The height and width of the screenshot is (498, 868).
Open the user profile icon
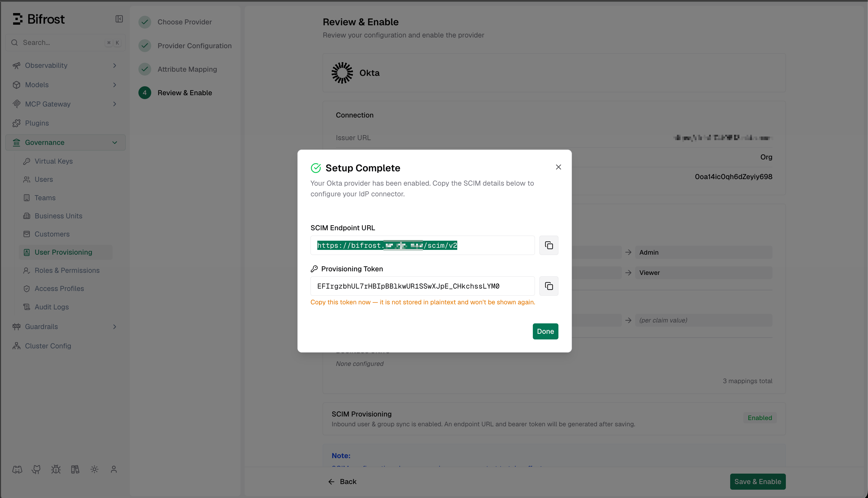[114, 469]
